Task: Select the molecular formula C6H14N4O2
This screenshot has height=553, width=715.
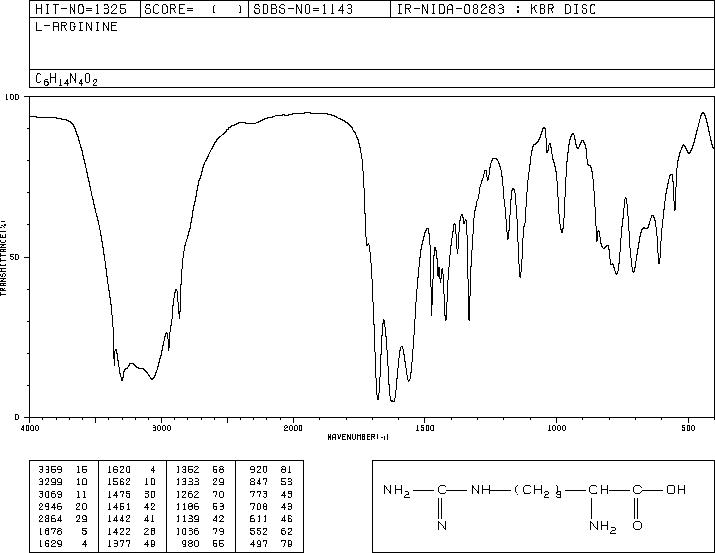Action: coord(67,79)
